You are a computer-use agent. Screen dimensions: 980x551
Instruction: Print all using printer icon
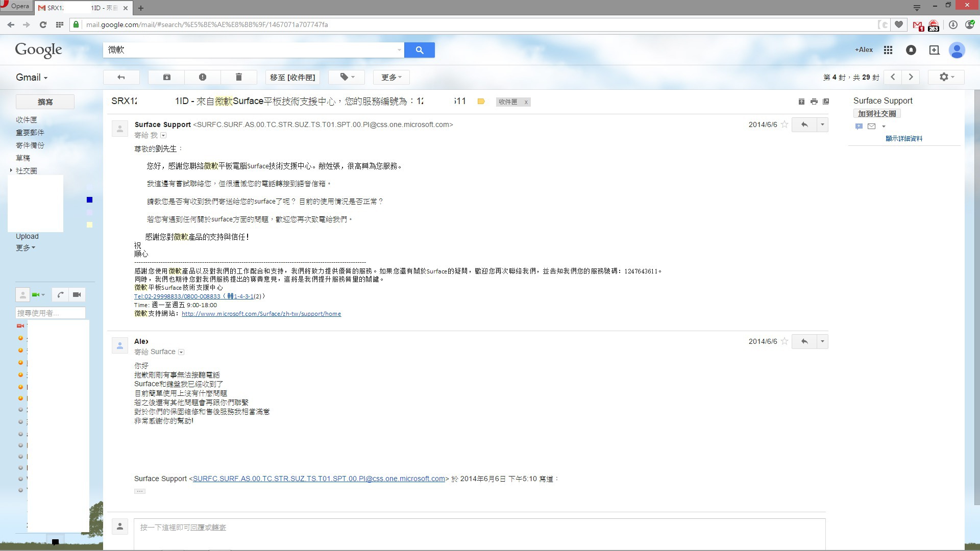(x=814, y=102)
